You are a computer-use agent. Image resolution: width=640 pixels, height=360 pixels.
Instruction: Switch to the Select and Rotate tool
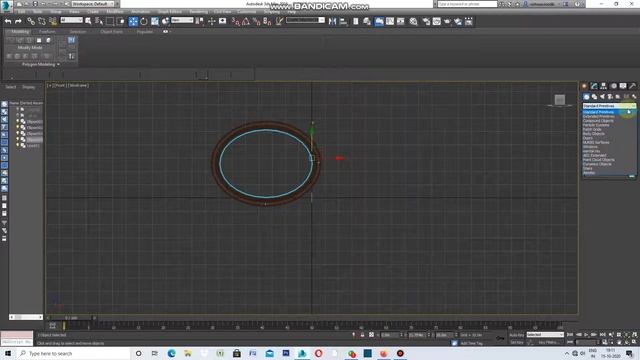pyautogui.click(x=144, y=21)
